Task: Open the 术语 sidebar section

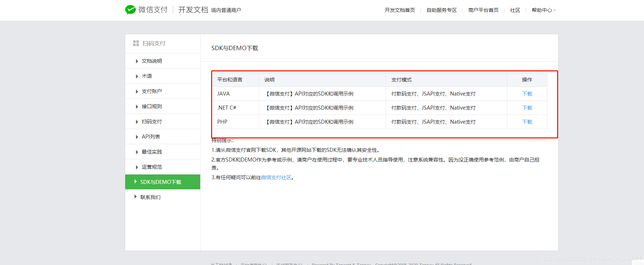Action: pyautogui.click(x=163, y=76)
